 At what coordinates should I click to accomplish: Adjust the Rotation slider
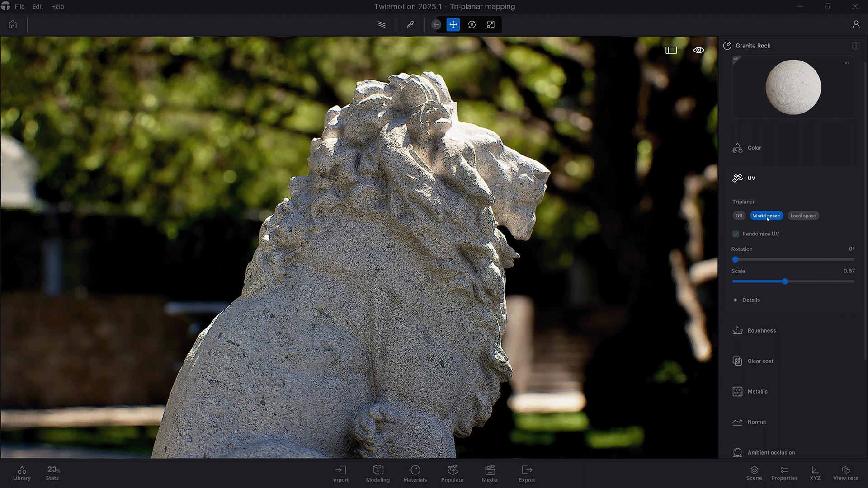coord(793,259)
